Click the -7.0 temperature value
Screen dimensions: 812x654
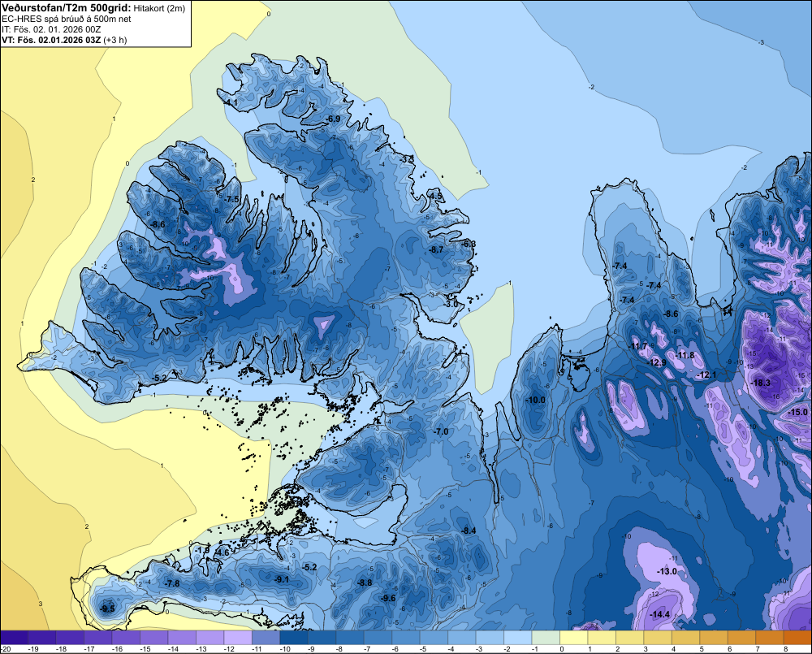[441, 431]
